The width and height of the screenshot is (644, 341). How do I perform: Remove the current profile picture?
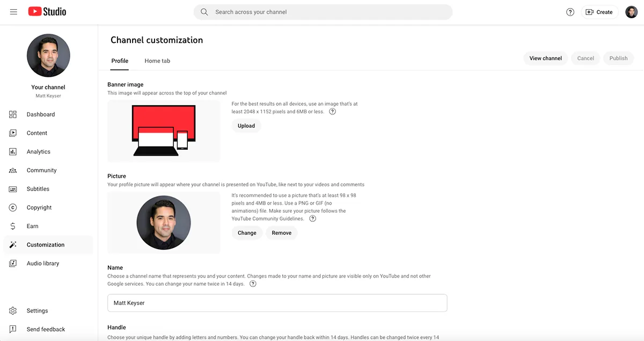(281, 233)
